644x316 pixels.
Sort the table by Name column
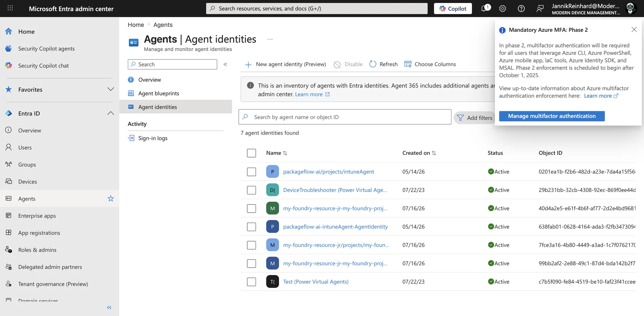tap(277, 153)
